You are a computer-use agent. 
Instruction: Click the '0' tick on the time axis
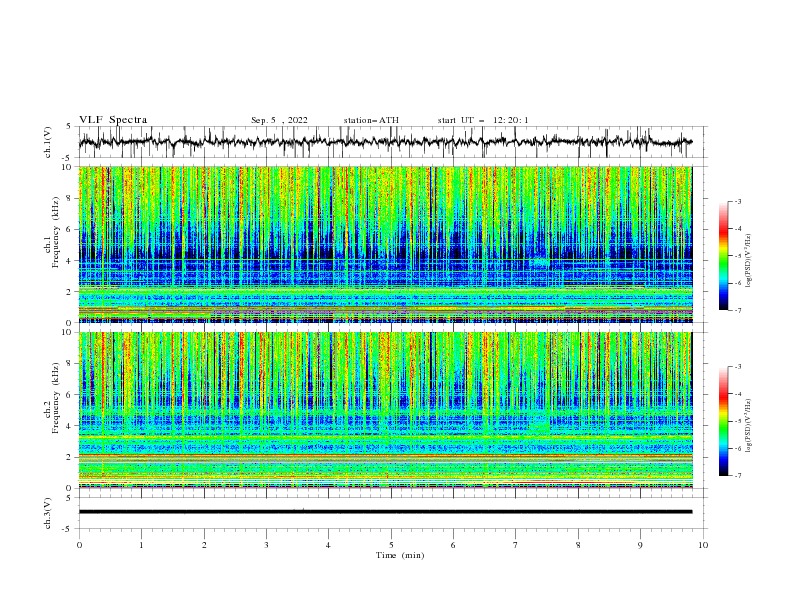tap(79, 545)
